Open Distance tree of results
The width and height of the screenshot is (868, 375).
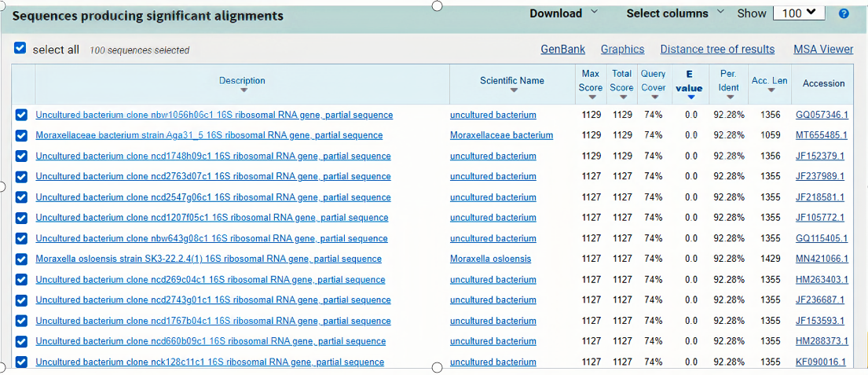click(717, 50)
